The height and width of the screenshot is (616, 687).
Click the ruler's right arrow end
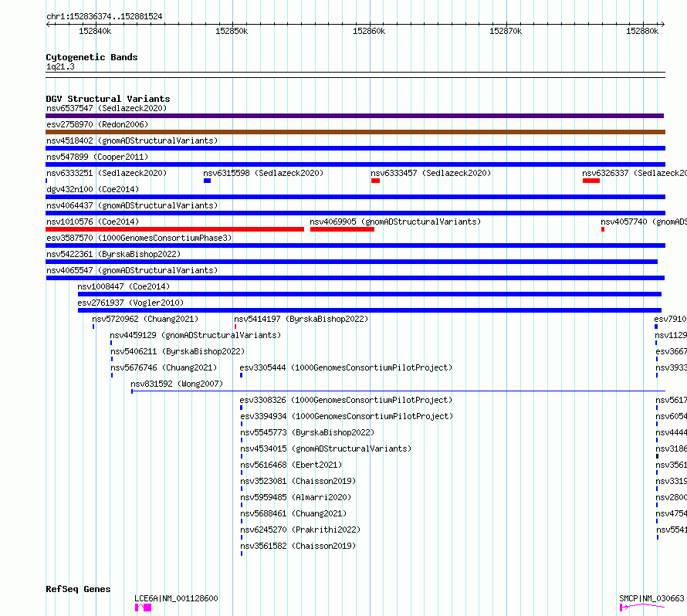click(x=663, y=25)
